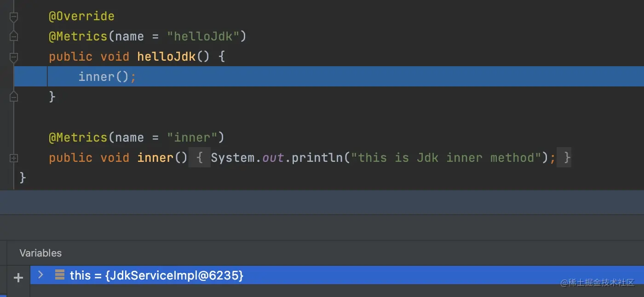The image size is (644, 297).
Task: Click fold end marker at helloJdk closing brace
Action: point(14,97)
